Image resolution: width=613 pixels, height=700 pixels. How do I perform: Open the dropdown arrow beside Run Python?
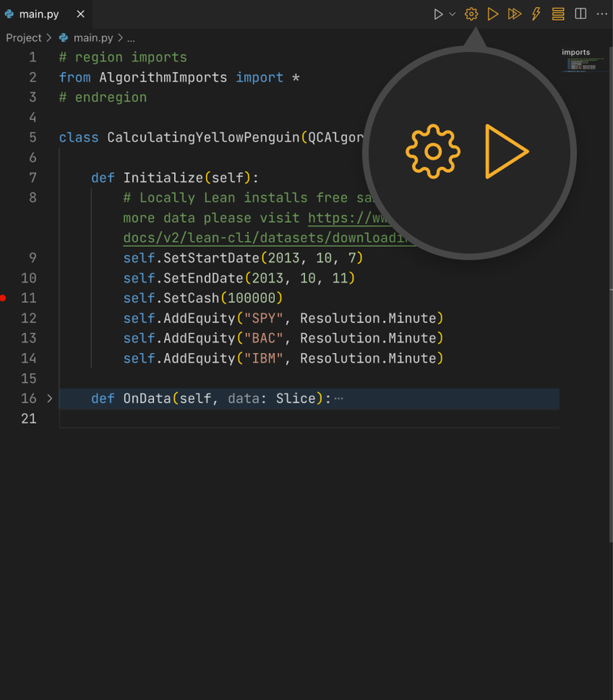coord(452,14)
